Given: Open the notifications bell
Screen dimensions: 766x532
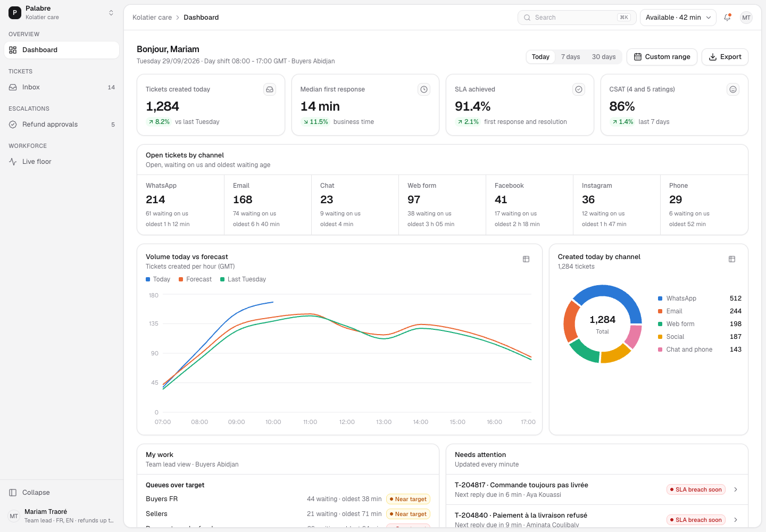Looking at the screenshot, I should pos(727,18).
